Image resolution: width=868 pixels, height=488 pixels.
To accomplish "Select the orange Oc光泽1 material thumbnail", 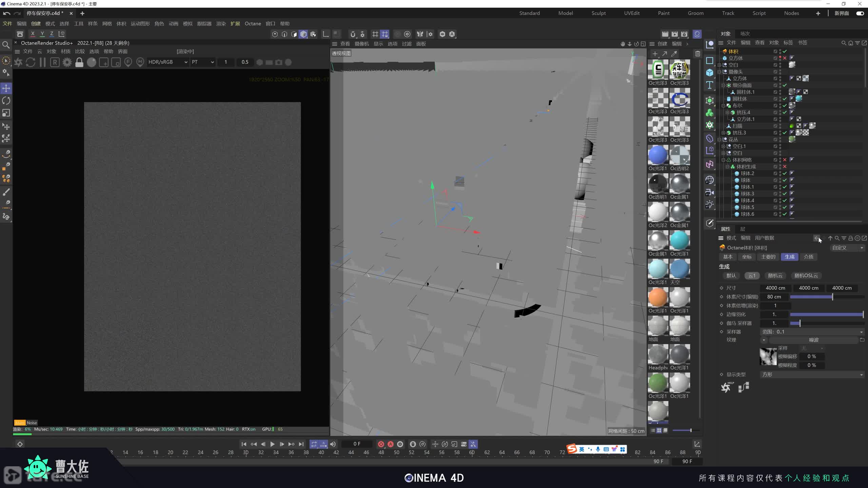I will point(658,297).
